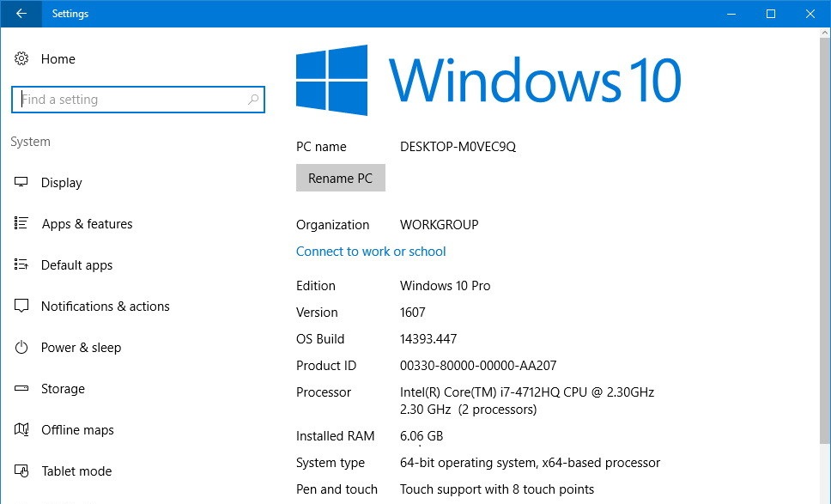Click the Default apps icon

(x=21, y=265)
